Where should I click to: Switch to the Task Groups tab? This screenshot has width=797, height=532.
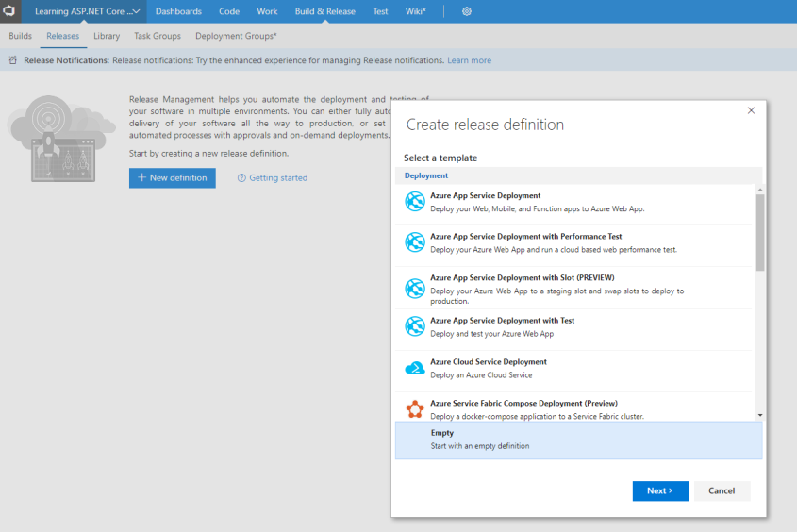coord(158,36)
